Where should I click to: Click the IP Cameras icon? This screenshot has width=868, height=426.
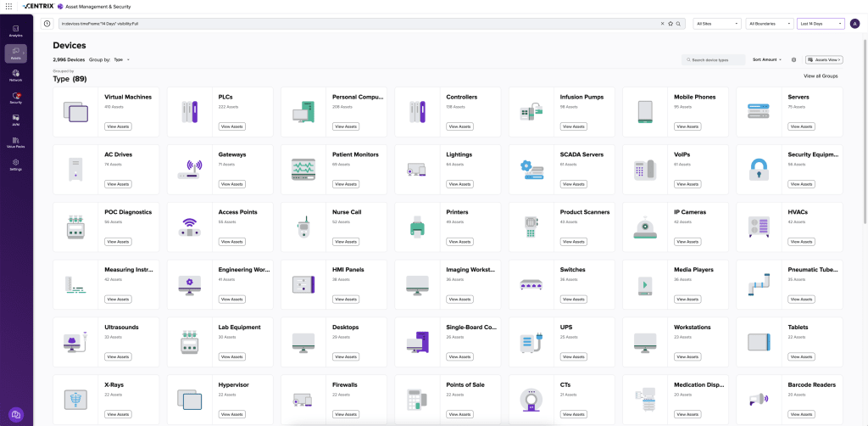pos(645,227)
